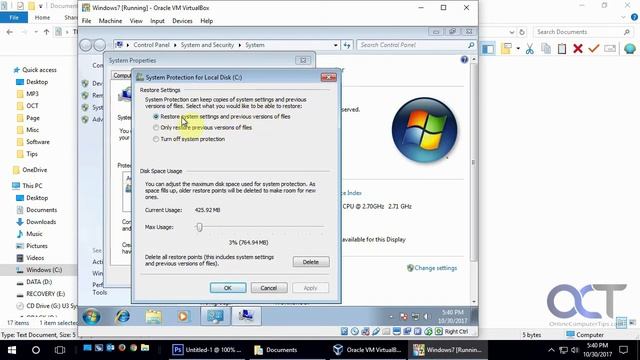Click VirtualBox keyboard capture icon beside Right Ctrl
Viewport: 640px width, 360px height.
(439, 331)
